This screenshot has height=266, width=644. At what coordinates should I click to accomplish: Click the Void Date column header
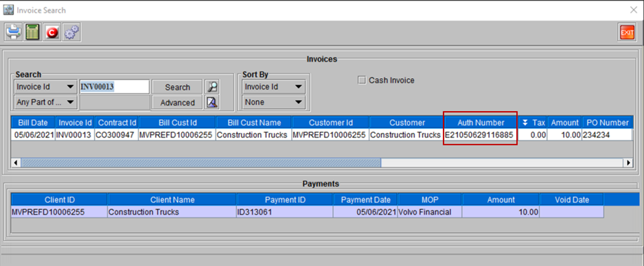571,199
